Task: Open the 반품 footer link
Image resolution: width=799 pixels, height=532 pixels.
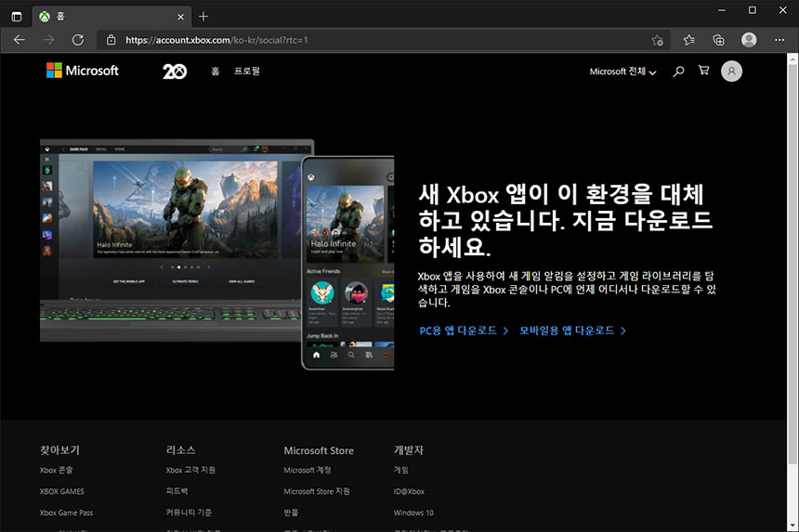Action: (291, 513)
